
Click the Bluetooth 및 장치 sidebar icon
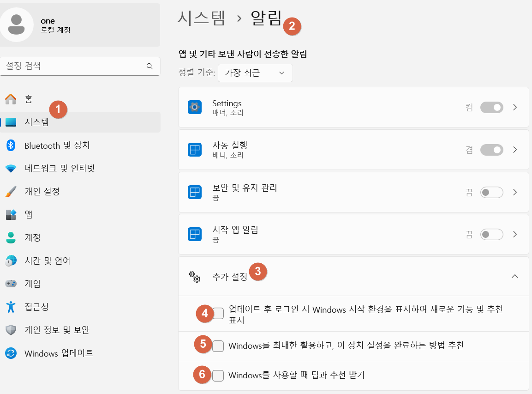coord(11,145)
